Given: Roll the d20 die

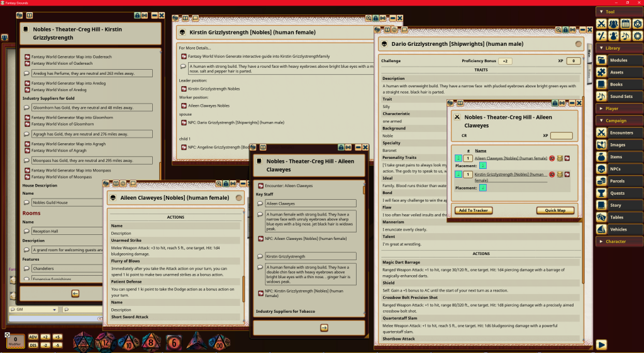Looking at the screenshot, I should (84, 342).
